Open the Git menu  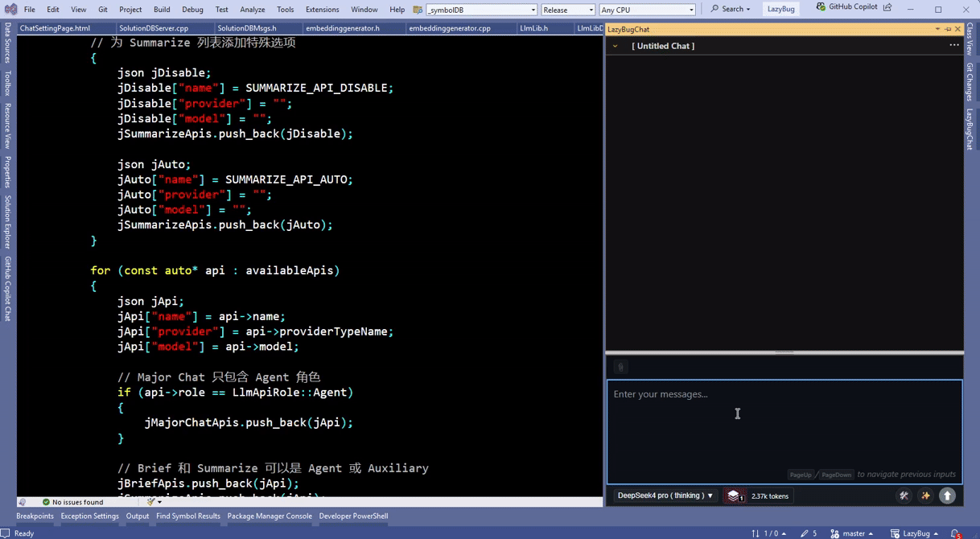(103, 10)
